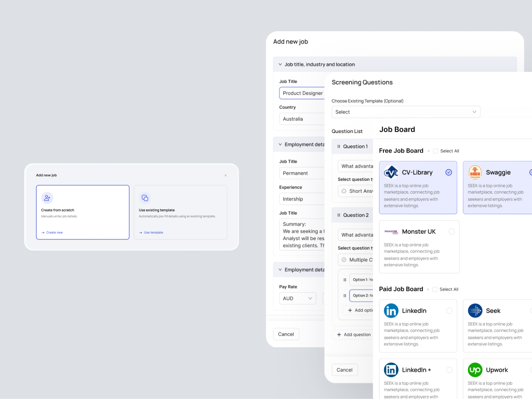Enable Select All for Free Job Board
Image resolution: width=532 pixels, height=399 pixels.
435,151
